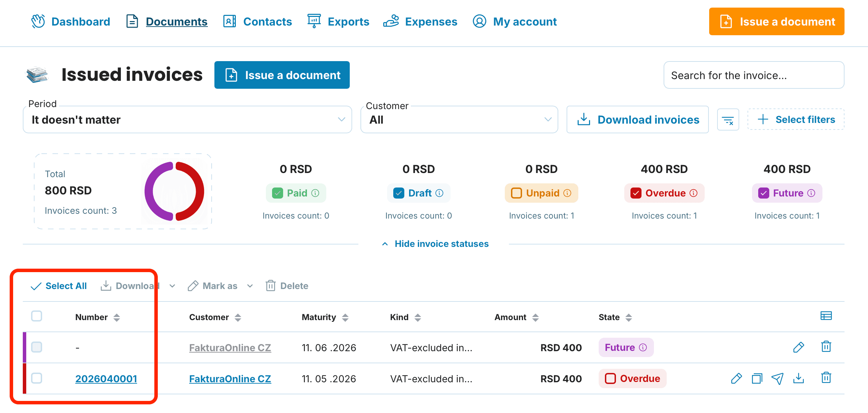Delete invoice 2026040001 via trash icon

(826, 377)
